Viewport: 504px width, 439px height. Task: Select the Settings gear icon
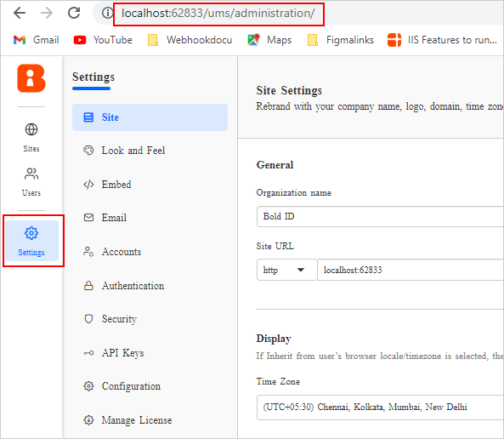[x=31, y=233]
